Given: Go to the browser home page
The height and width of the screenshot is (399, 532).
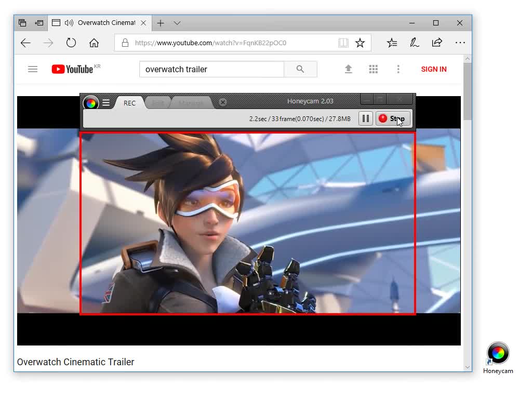Looking at the screenshot, I should [x=94, y=43].
